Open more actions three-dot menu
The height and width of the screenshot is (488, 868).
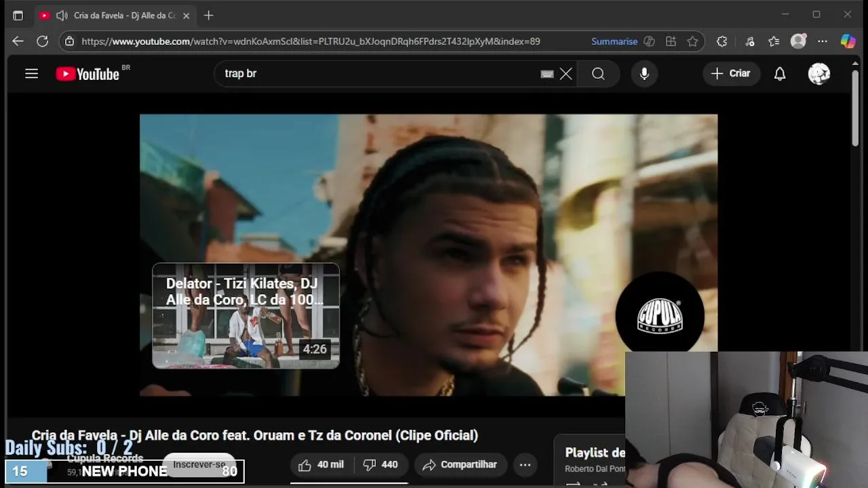(525, 465)
